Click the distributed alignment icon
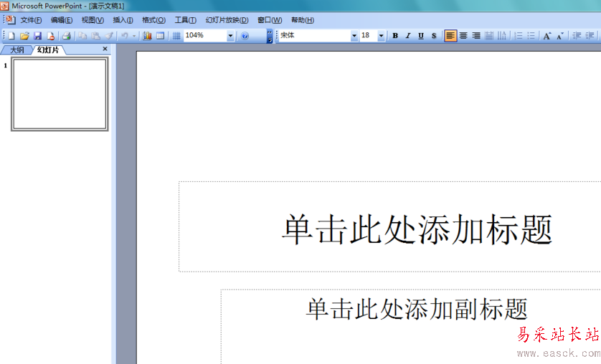601x364 pixels. click(489, 36)
